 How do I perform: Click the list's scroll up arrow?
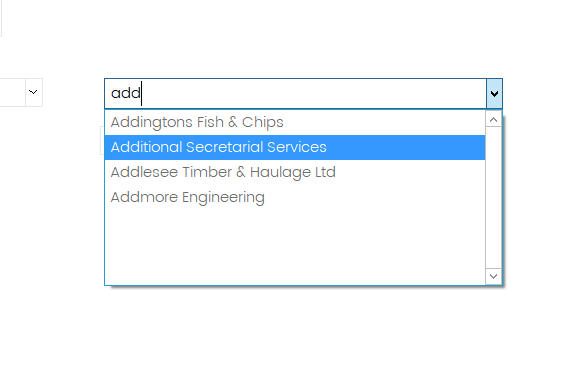493,120
